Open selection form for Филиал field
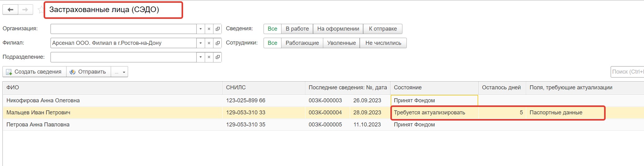644x166 pixels. pos(218,43)
